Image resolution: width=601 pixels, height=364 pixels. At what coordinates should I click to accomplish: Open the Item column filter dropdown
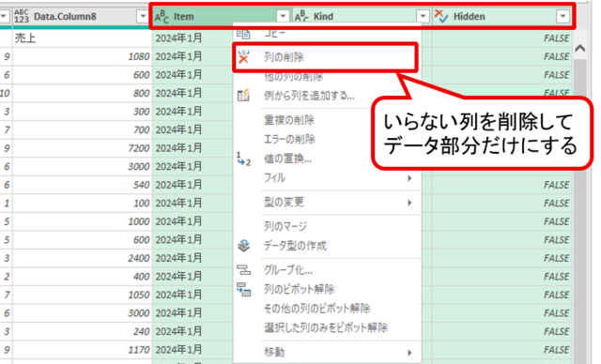point(283,17)
